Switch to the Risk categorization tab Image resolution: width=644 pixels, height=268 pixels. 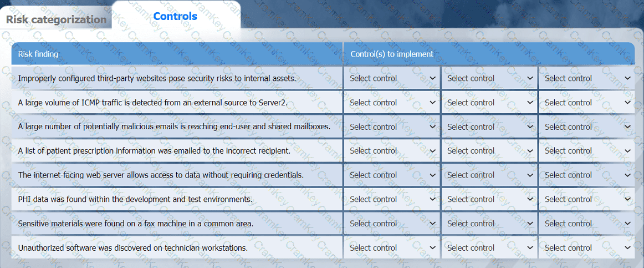56,19
